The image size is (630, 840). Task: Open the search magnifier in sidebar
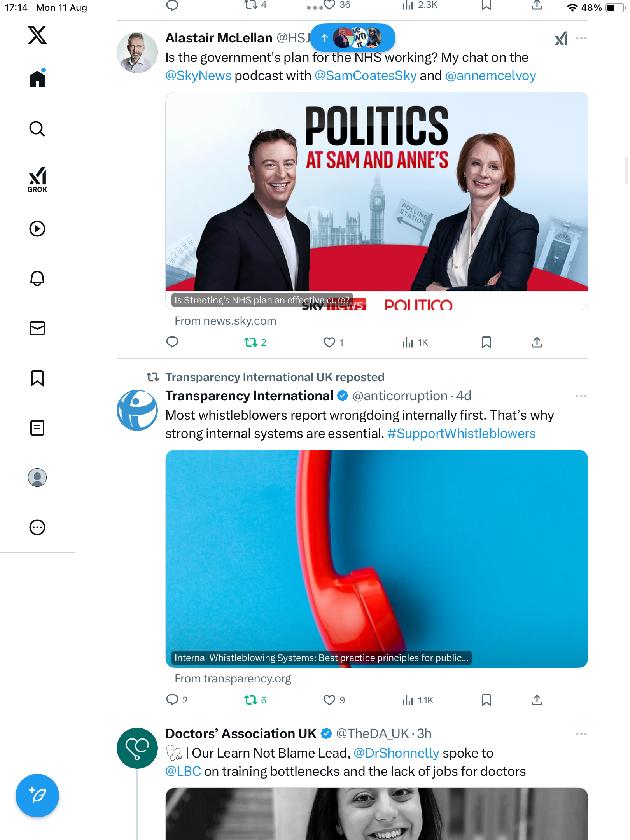coord(37,129)
